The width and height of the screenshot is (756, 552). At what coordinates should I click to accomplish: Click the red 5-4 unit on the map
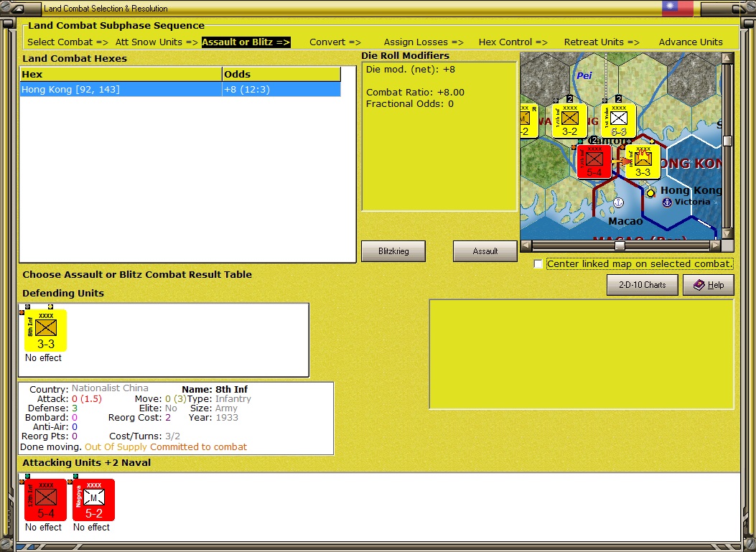coord(594,162)
